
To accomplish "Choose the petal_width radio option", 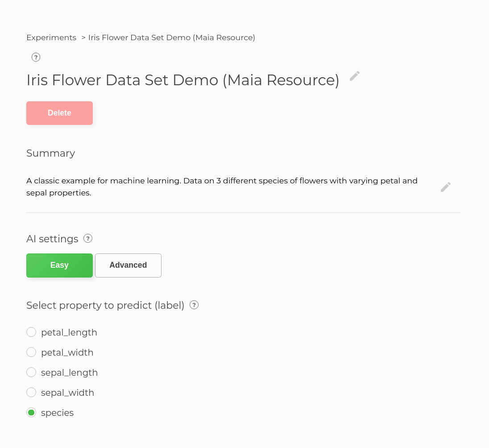I will (x=31, y=352).
